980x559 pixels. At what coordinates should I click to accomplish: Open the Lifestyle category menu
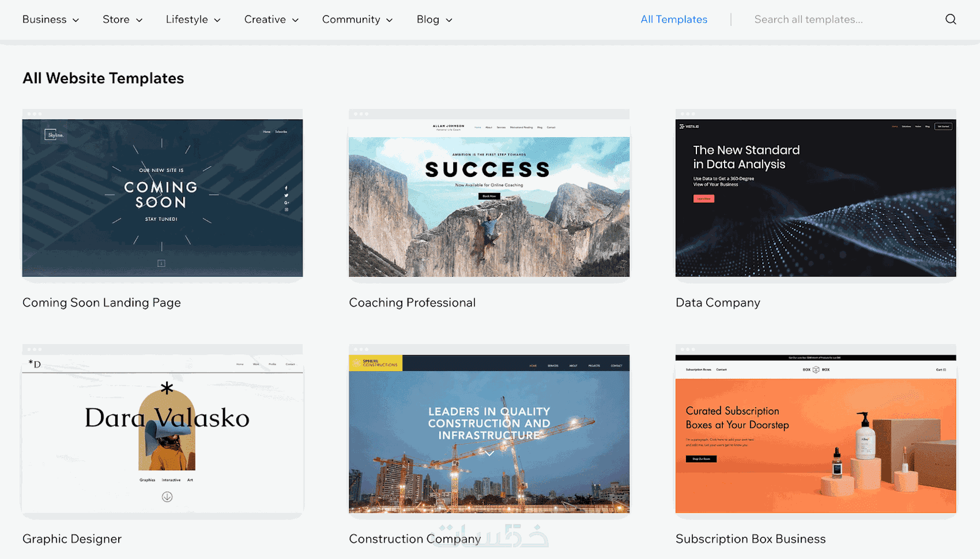(x=187, y=20)
